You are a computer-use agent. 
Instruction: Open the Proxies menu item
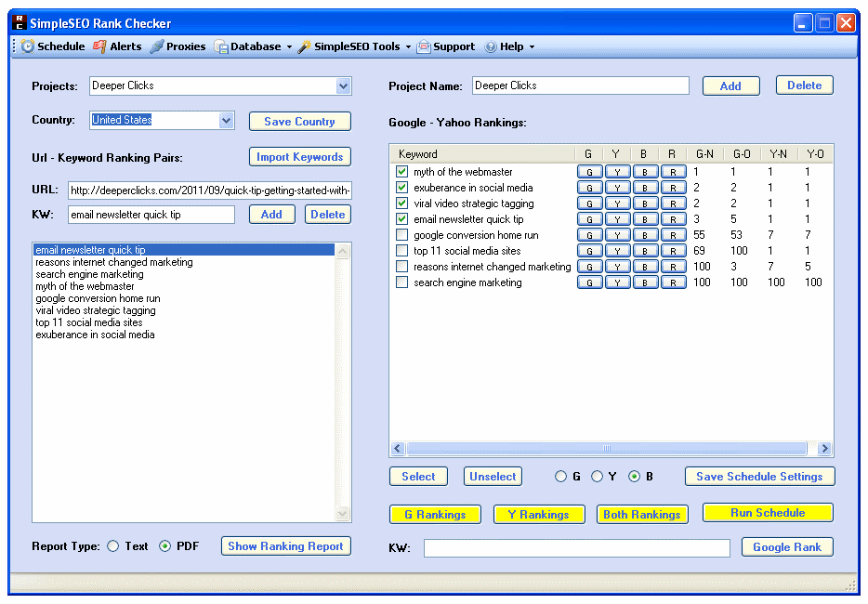tap(178, 46)
